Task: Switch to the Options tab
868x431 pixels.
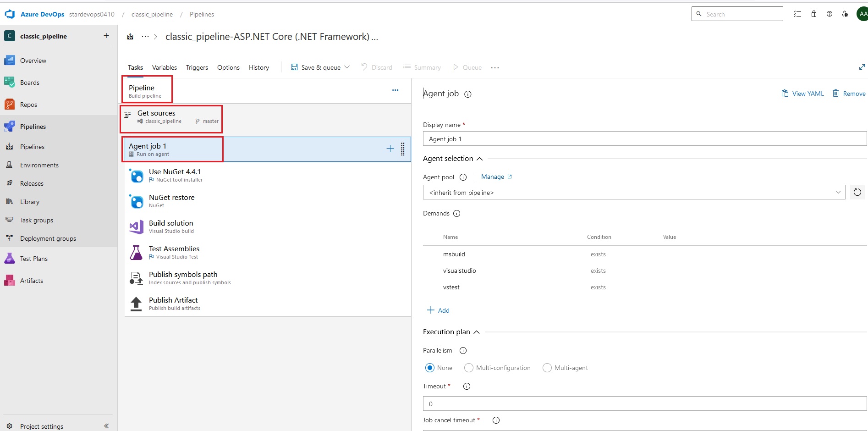Action: 228,67
